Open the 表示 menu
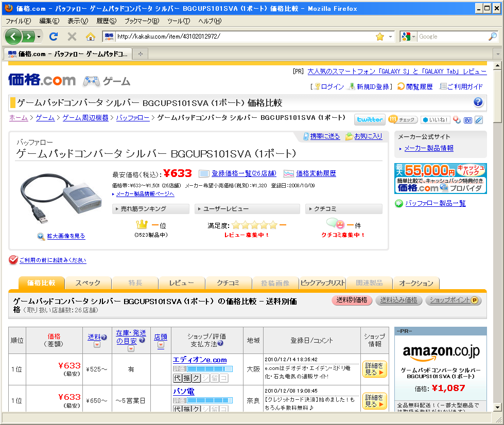 pyautogui.click(x=78, y=21)
